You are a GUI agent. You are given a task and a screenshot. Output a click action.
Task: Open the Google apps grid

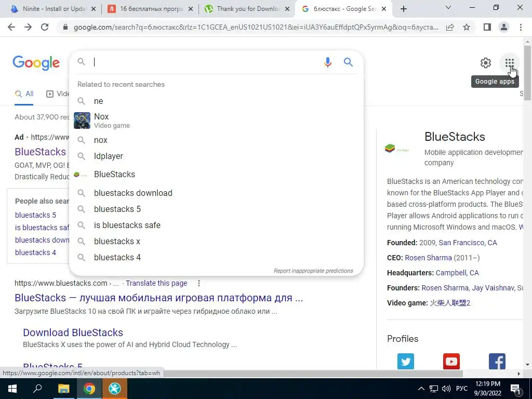click(x=509, y=63)
